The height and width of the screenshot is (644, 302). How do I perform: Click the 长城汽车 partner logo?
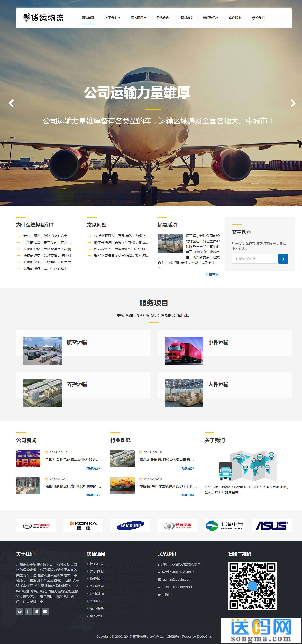pos(177,525)
